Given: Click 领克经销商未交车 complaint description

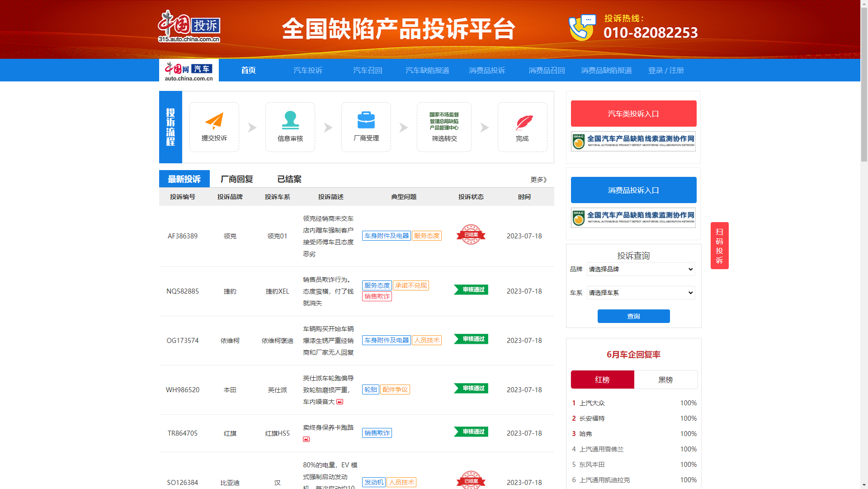Looking at the screenshot, I should [x=328, y=236].
